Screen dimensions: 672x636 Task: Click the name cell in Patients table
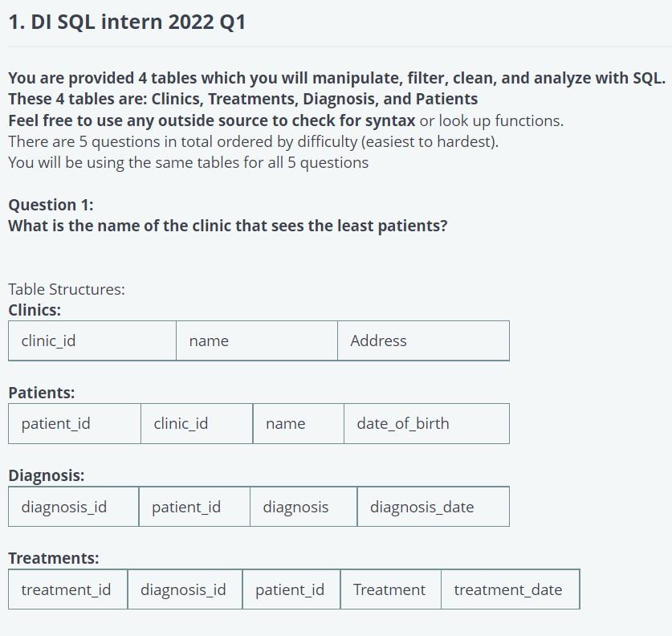click(299, 423)
